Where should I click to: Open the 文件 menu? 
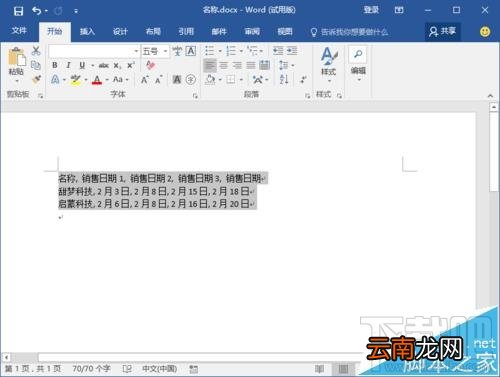[x=19, y=31]
